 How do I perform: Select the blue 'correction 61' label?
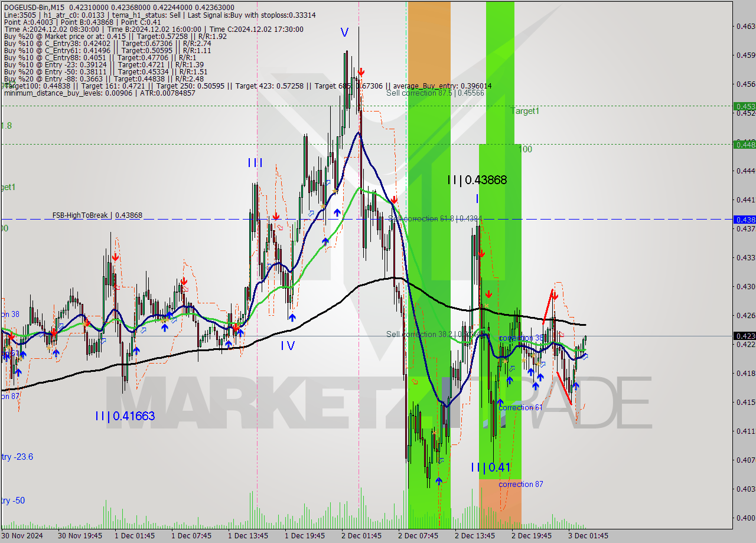click(520, 408)
